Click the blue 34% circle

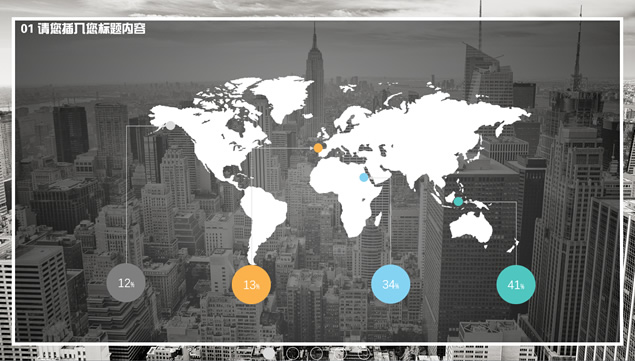tap(390, 284)
